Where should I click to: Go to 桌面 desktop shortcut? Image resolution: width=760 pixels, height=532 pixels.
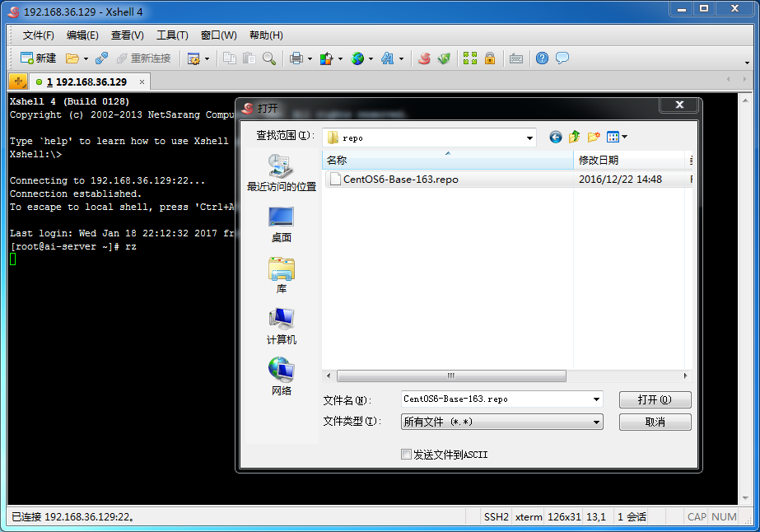(282, 225)
